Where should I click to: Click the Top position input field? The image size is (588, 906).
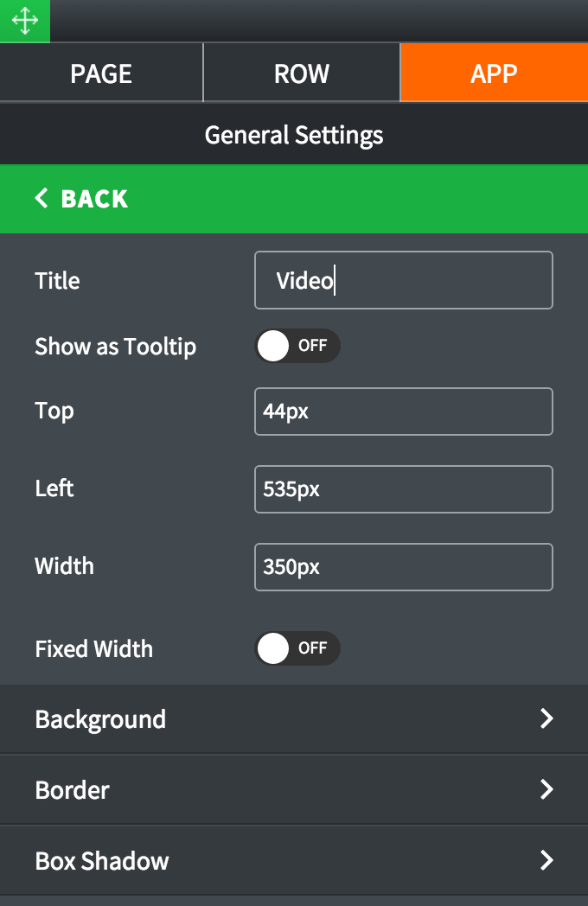coord(403,412)
